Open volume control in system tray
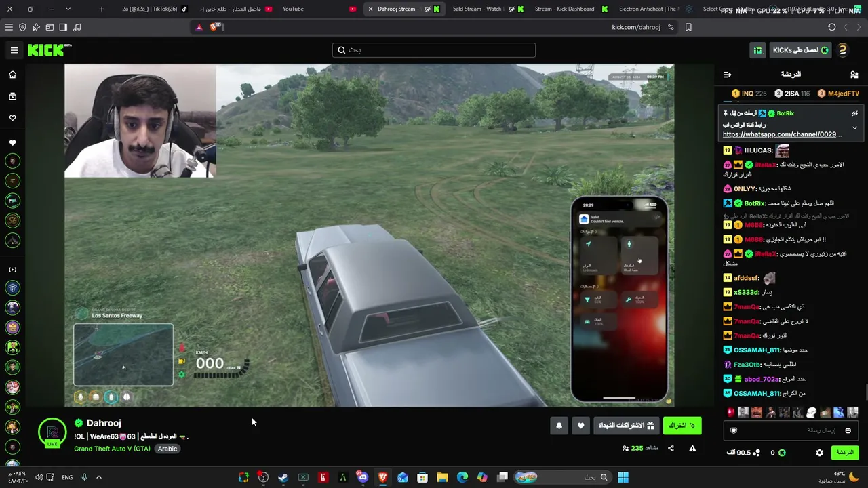This screenshot has height=488, width=868. point(39,477)
